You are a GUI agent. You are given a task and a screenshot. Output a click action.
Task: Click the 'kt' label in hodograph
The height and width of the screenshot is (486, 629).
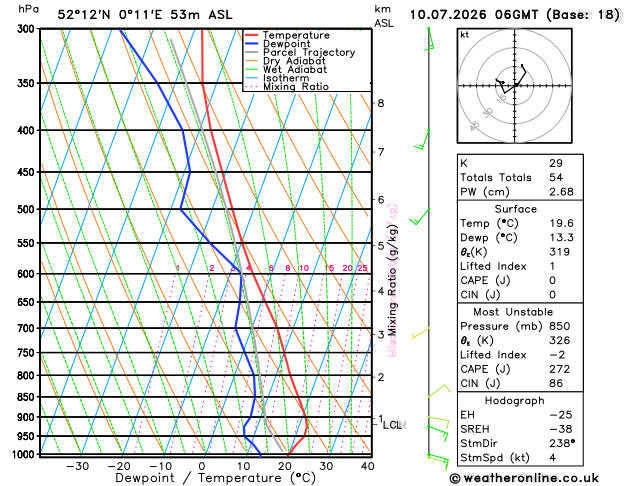point(465,35)
